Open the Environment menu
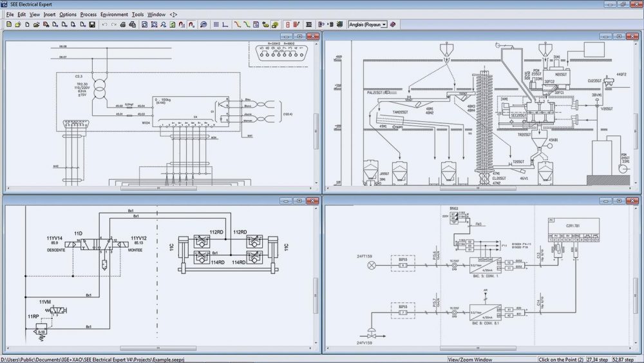 114,14
